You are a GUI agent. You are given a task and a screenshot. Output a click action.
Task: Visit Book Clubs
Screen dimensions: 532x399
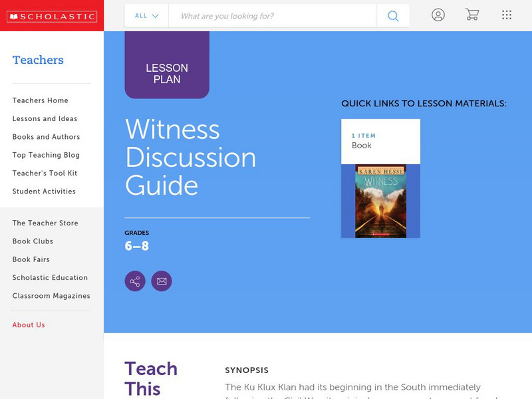(x=33, y=241)
